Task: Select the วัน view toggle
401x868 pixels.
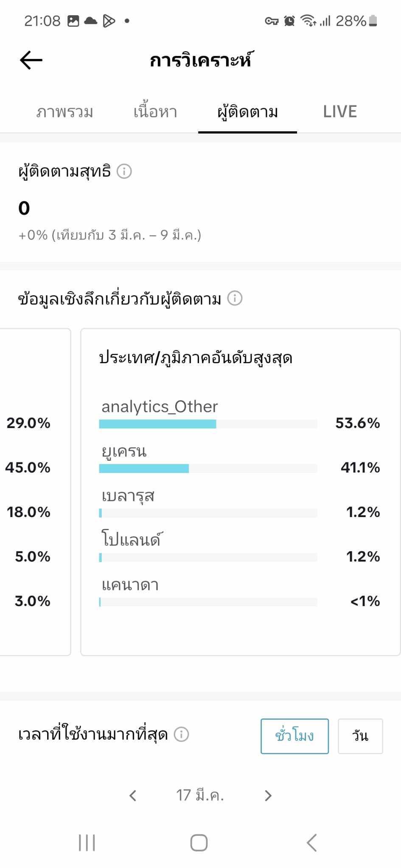Action: click(360, 736)
